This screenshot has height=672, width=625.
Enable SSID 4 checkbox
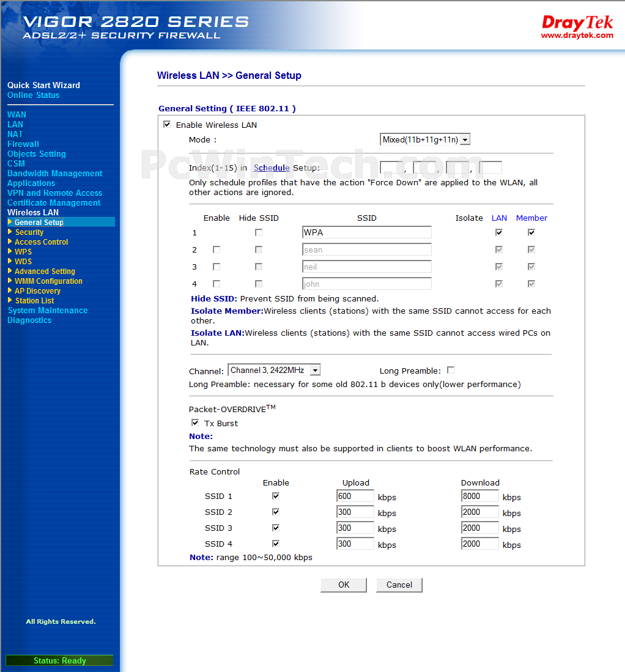coord(216,284)
